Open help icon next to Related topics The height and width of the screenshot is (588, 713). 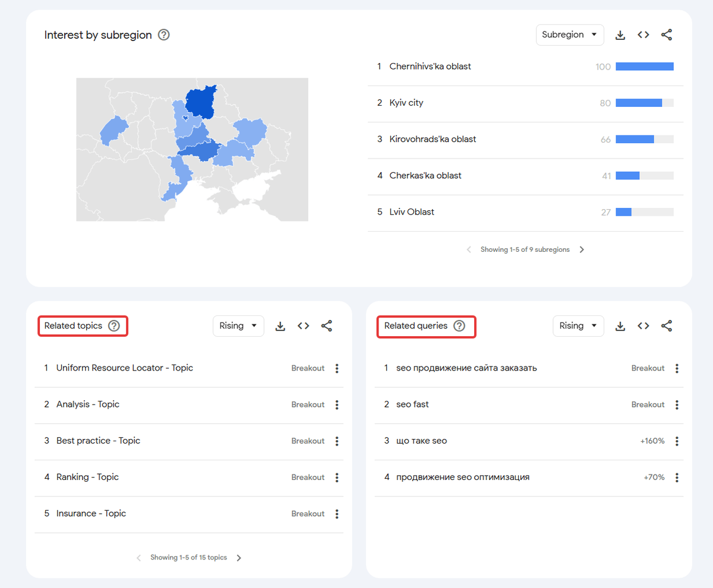(114, 326)
